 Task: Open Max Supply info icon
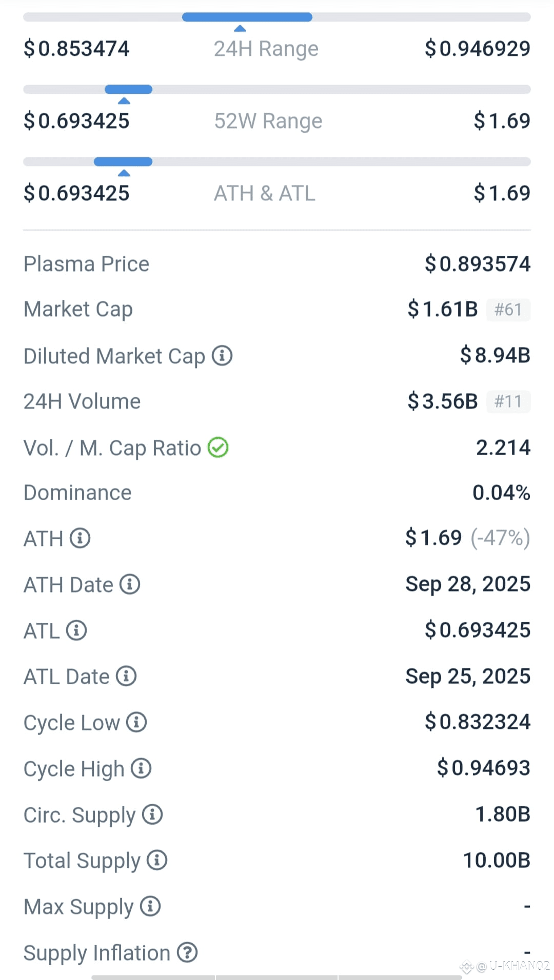pos(150,906)
